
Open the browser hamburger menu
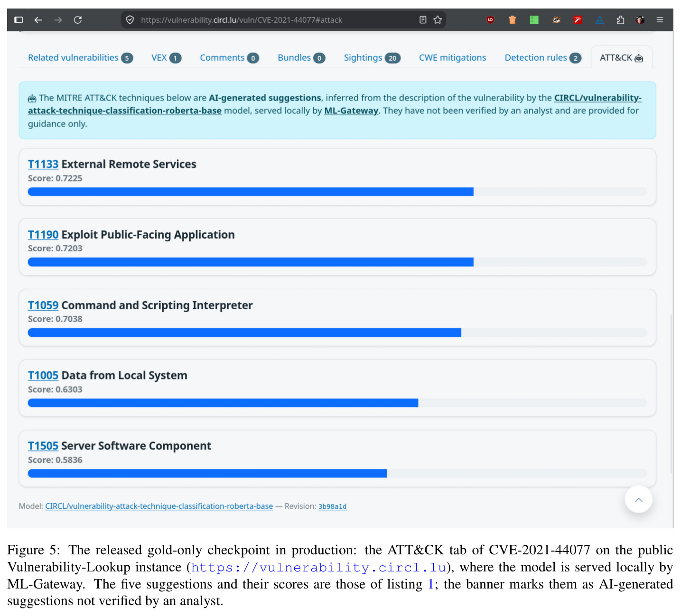660,20
